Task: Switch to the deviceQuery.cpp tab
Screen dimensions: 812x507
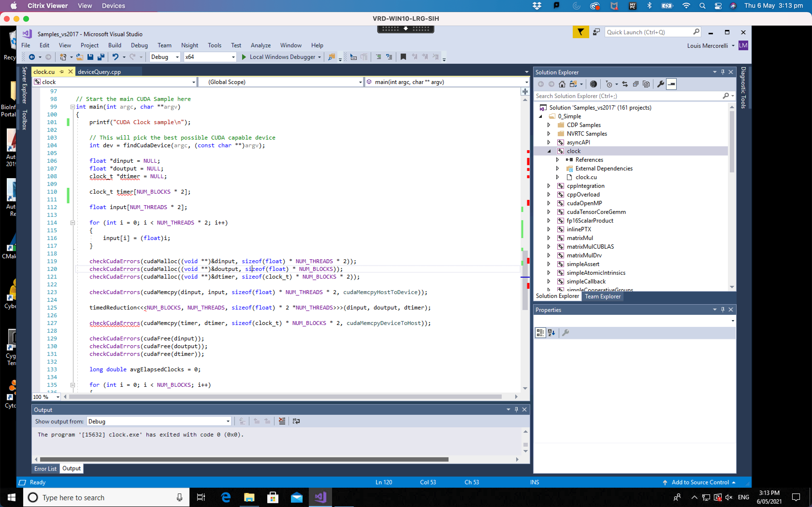Action: (99, 71)
